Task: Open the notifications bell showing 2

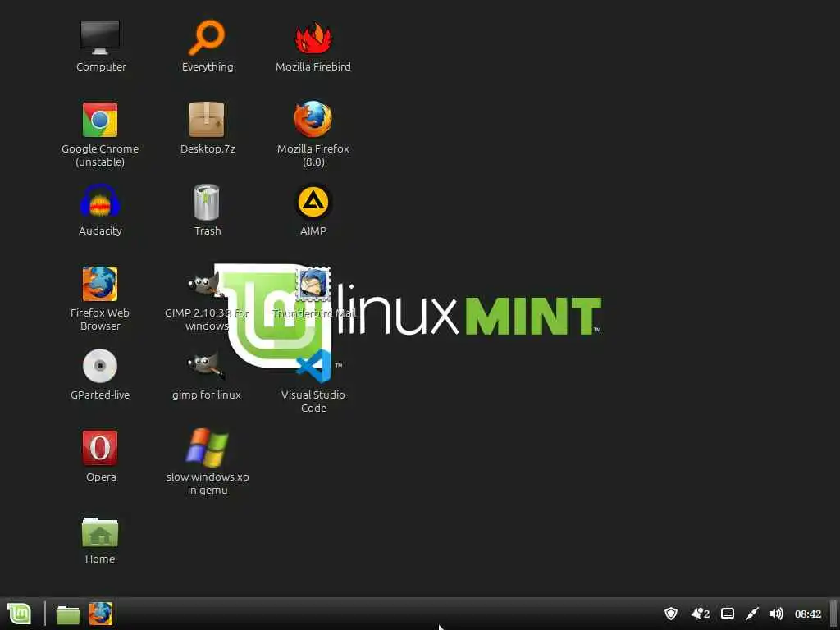Action: 701,614
